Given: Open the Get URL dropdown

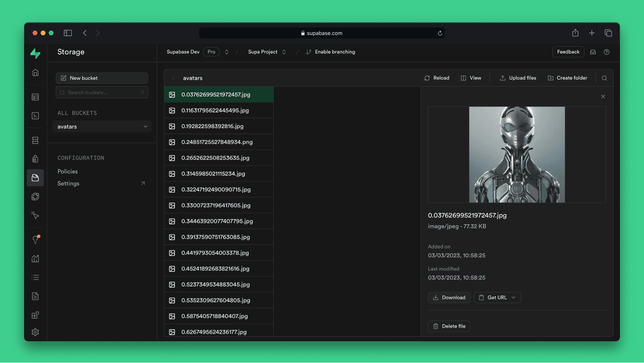Looking at the screenshot, I should coord(497,298).
